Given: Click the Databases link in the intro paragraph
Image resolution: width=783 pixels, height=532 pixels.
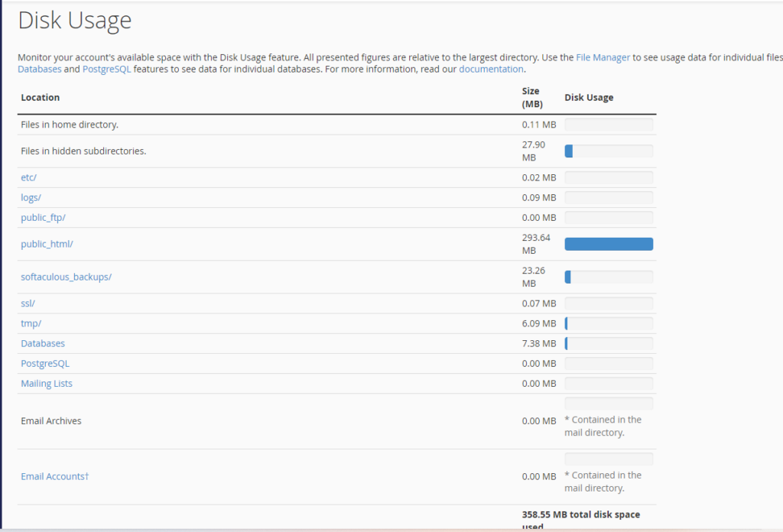Looking at the screenshot, I should click(x=38, y=69).
